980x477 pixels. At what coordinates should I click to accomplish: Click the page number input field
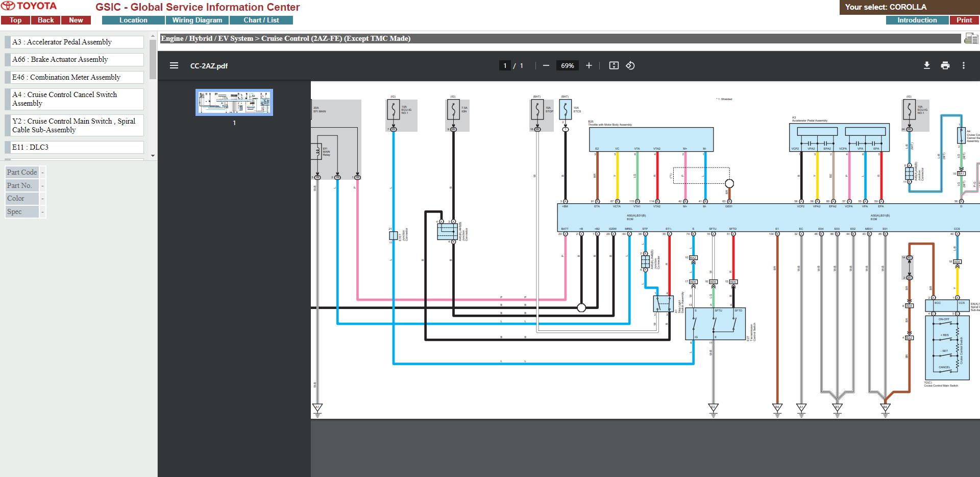(505, 65)
